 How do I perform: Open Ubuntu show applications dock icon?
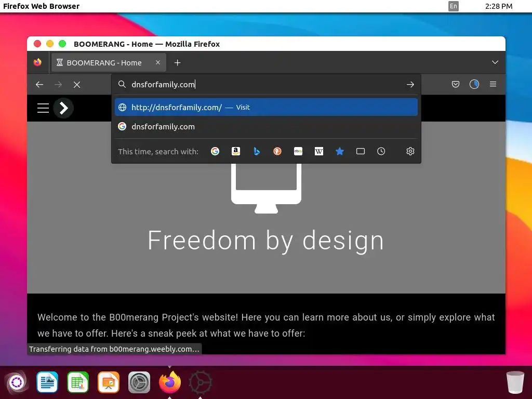click(x=16, y=382)
